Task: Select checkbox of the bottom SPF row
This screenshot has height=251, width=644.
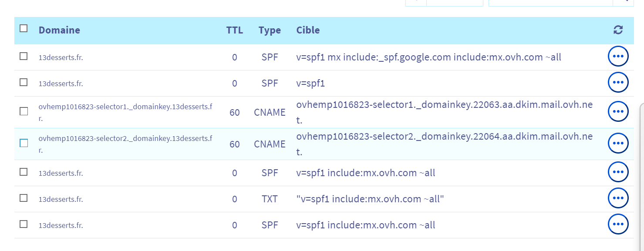Action: (x=24, y=224)
